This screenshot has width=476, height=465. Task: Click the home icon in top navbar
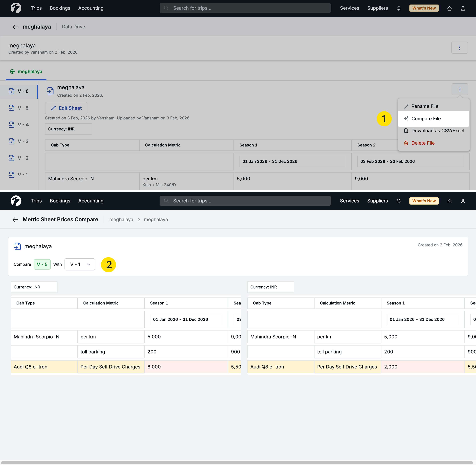(x=449, y=8)
